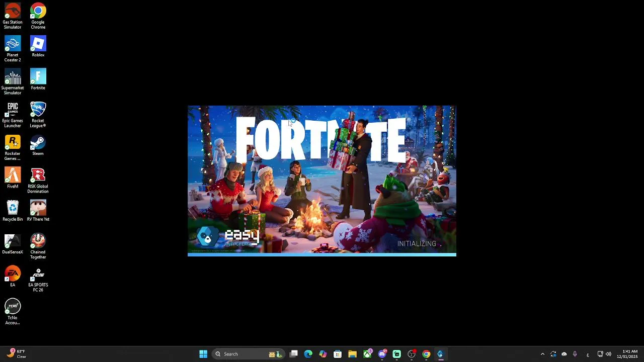Expand the hidden system tray icons

tap(542, 354)
